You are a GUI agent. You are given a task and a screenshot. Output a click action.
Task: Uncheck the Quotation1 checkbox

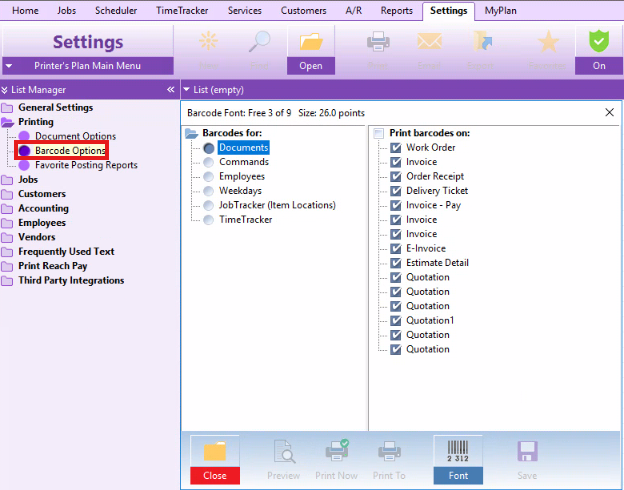[396, 321]
